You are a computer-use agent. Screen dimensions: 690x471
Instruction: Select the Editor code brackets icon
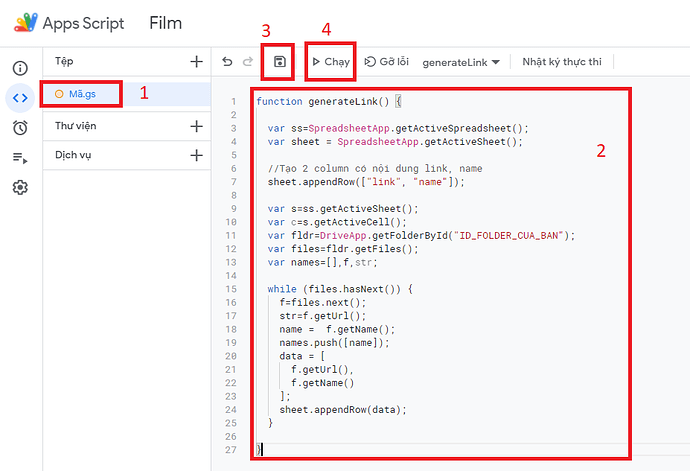(20, 97)
